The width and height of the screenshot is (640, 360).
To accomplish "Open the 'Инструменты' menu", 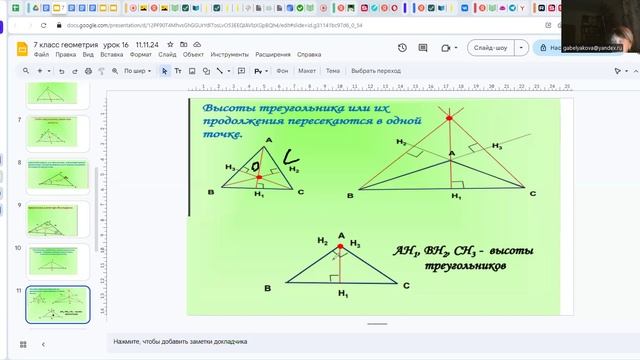I will [229, 54].
